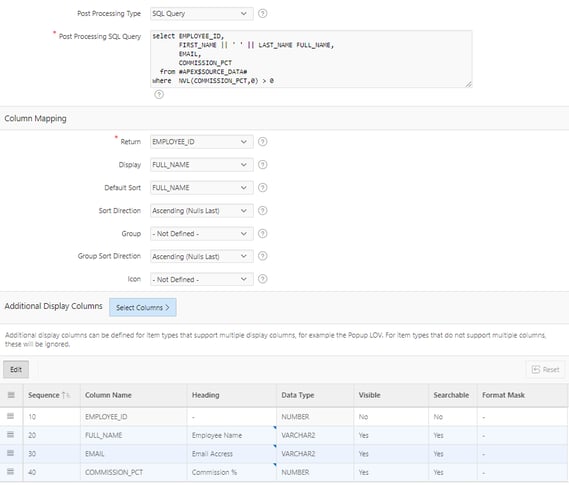Click inside Post Processing SQL Query textarea

pyautogui.click(x=311, y=59)
